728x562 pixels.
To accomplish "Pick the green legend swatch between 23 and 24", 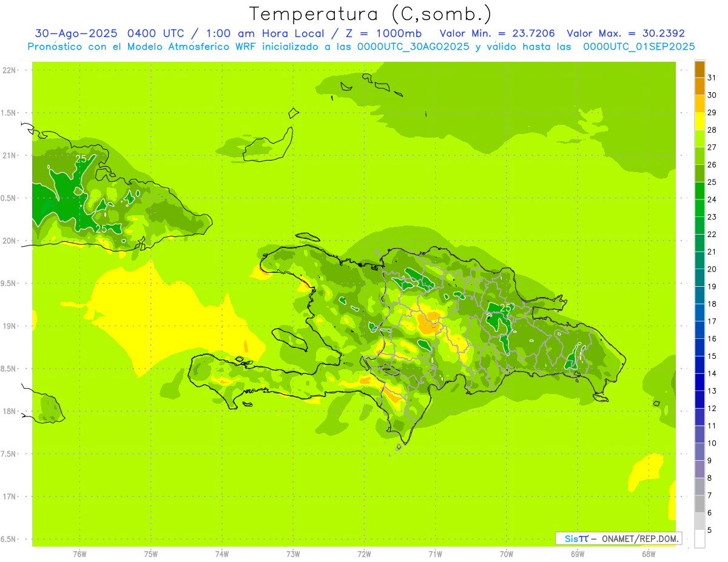I will (699, 209).
